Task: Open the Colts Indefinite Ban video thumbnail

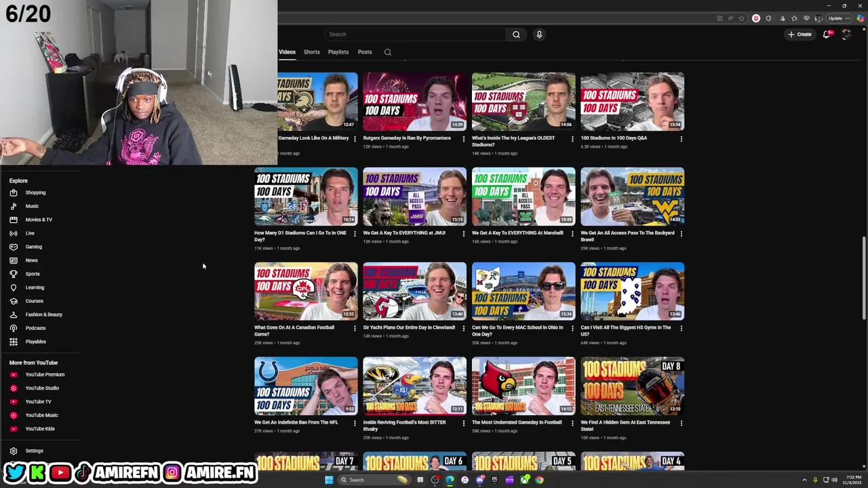Action: point(306,386)
